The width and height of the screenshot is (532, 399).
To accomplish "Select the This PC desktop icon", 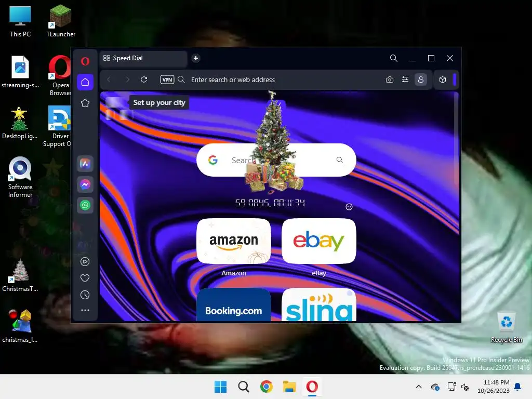I will (20, 21).
